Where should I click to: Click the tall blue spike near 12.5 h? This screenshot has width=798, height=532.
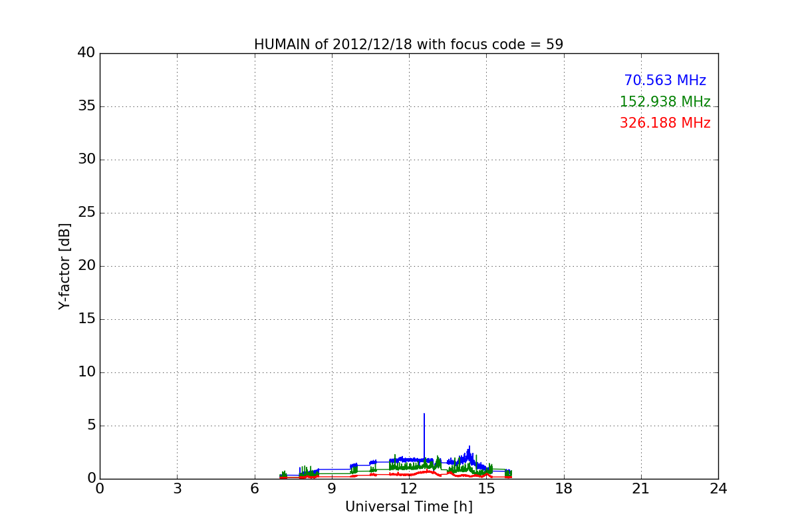[x=424, y=436]
